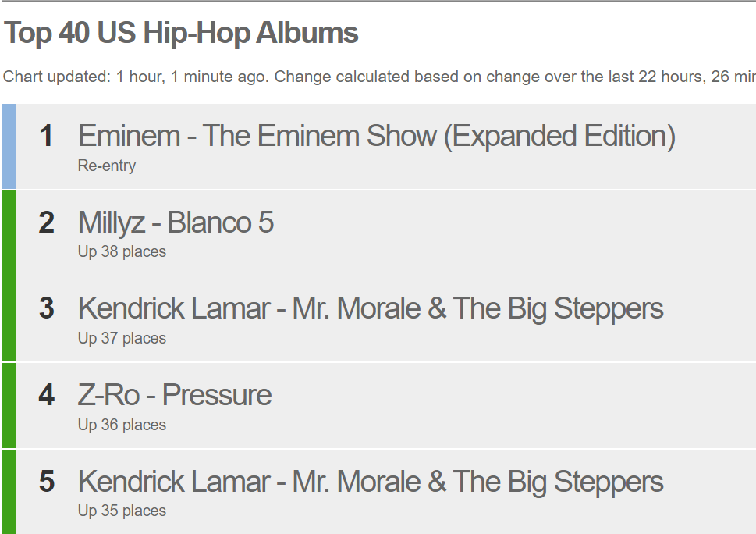Open Eminem - The Eminem Show (Expanded Edition)
This screenshot has width=756, height=534.
[377, 136]
